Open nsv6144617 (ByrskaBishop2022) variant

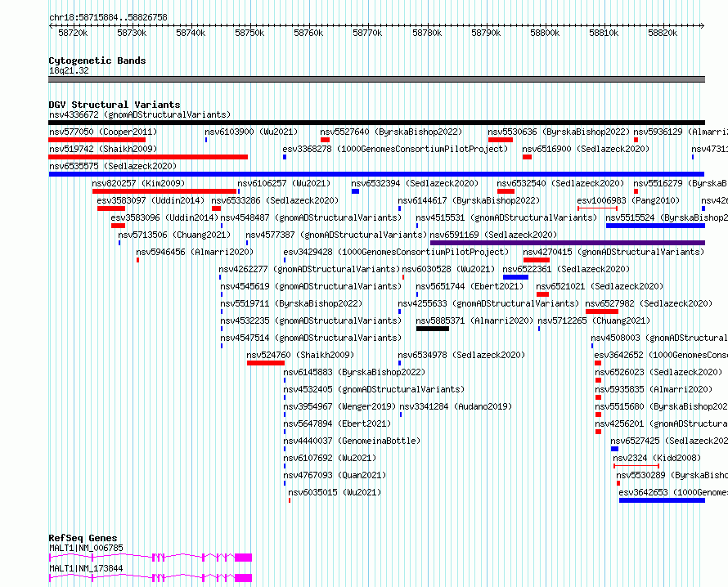pyautogui.click(x=469, y=200)
